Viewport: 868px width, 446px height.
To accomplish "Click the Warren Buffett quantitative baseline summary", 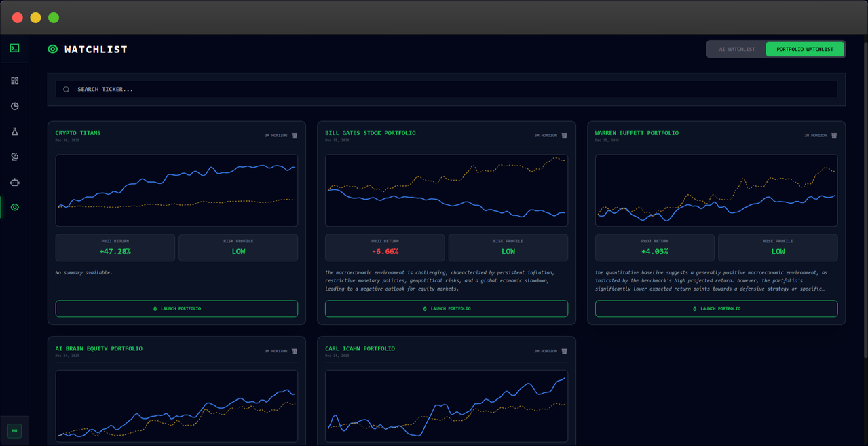I will 711,280.
